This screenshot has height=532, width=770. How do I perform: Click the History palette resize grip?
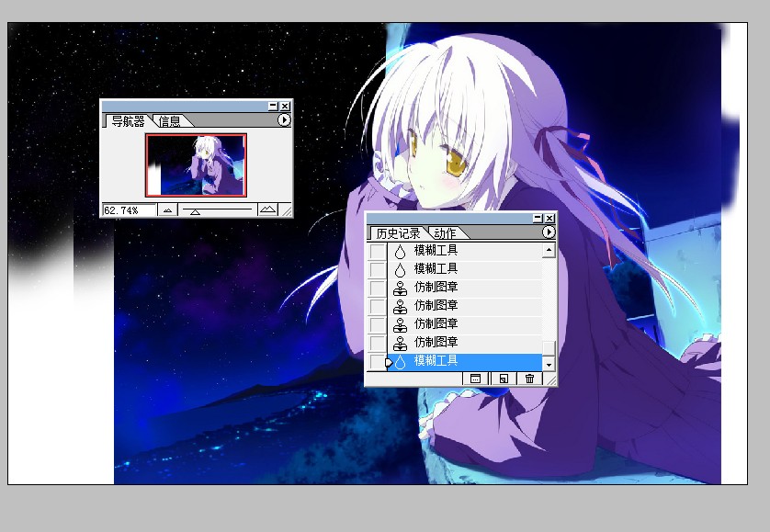click(550, 379)
